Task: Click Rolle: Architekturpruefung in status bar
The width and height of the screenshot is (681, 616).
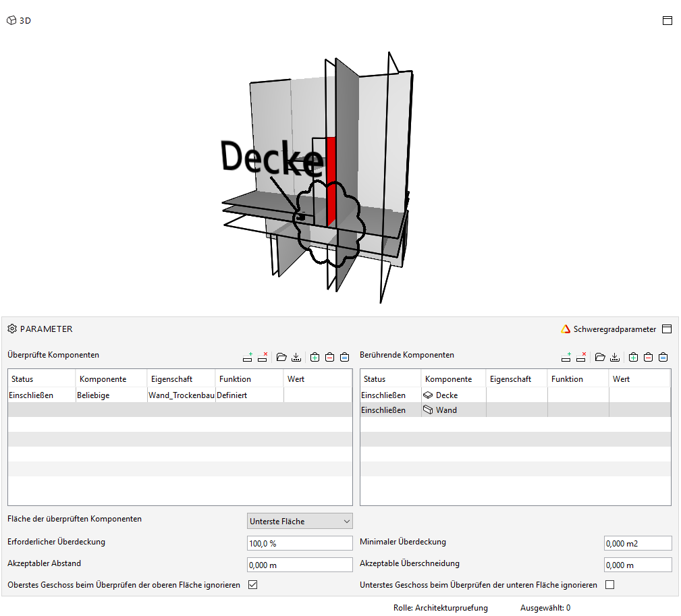Action: (441, 608)
